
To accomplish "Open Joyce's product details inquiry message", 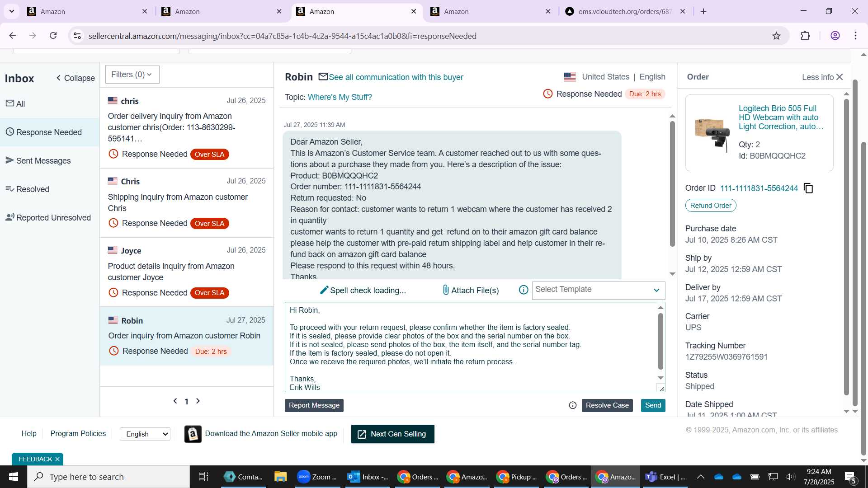I will (x=187, y=272).
